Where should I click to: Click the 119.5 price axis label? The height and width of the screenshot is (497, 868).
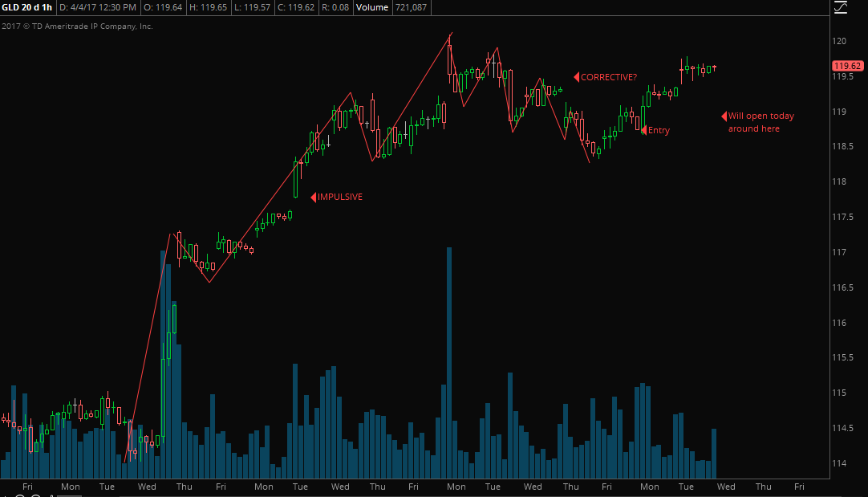click(x=842, y=76)
